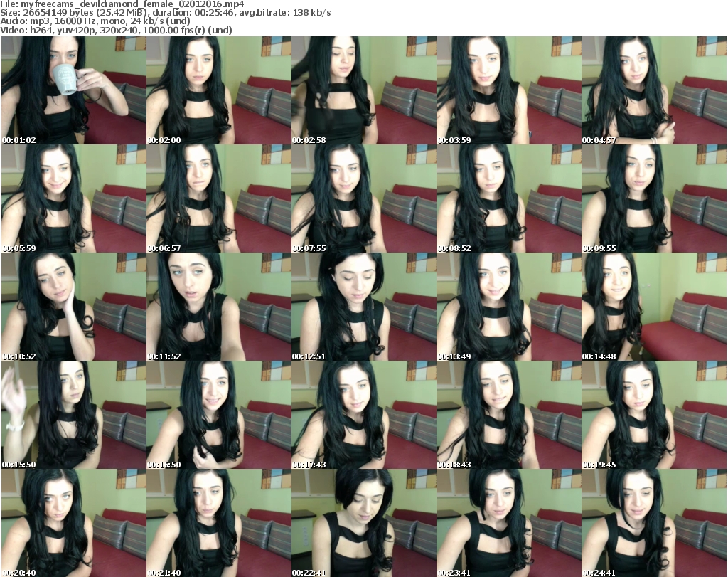Click the frame at 00:07:55
This screenshot has height=577, width=728.
[364, 198]
